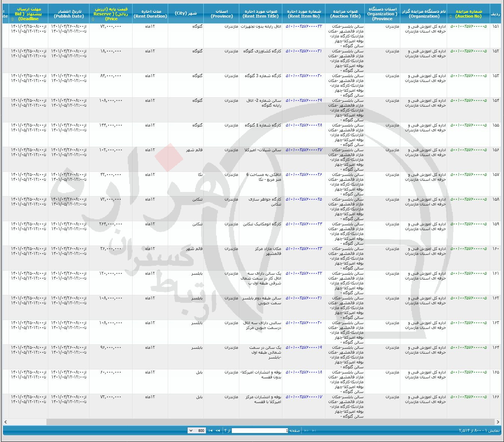Viewport: 504px width, 442px height.
Task: Select the title سالن شماره 2- اتاق رایانه گلوگاه
Action: click(264, 103)
